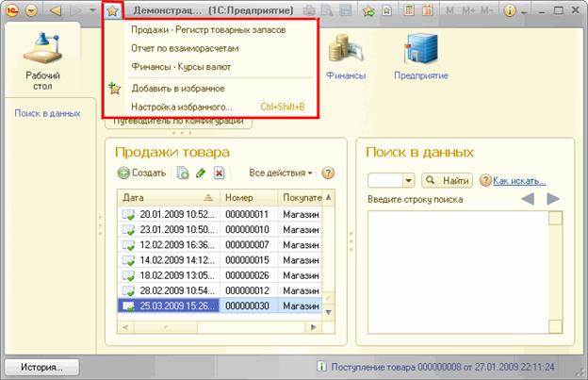Image resolution: width=588 pixels, height=380 pixels.
Task: Mark for deletion with red X icon
Action: 219,173
